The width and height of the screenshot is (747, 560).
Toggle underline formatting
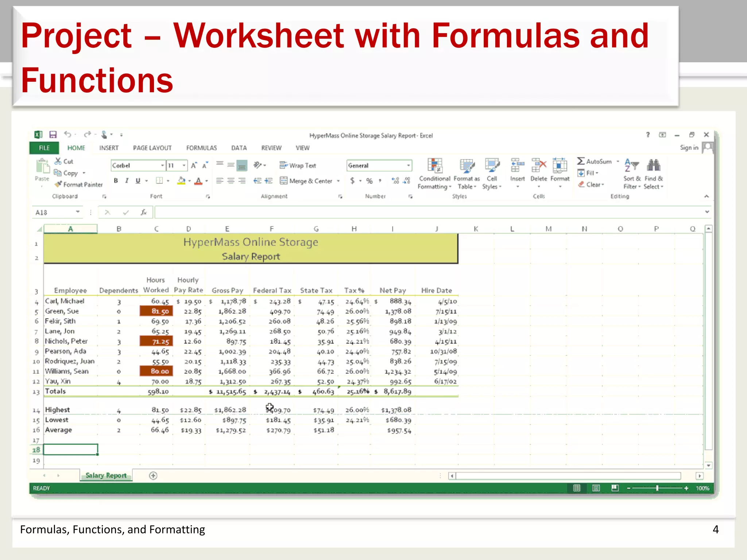(138, 181)
